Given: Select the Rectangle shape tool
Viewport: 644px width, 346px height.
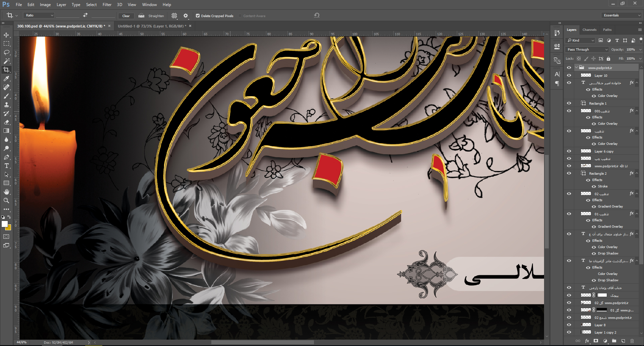Looking at the screenshot, I should click(6, 183).
